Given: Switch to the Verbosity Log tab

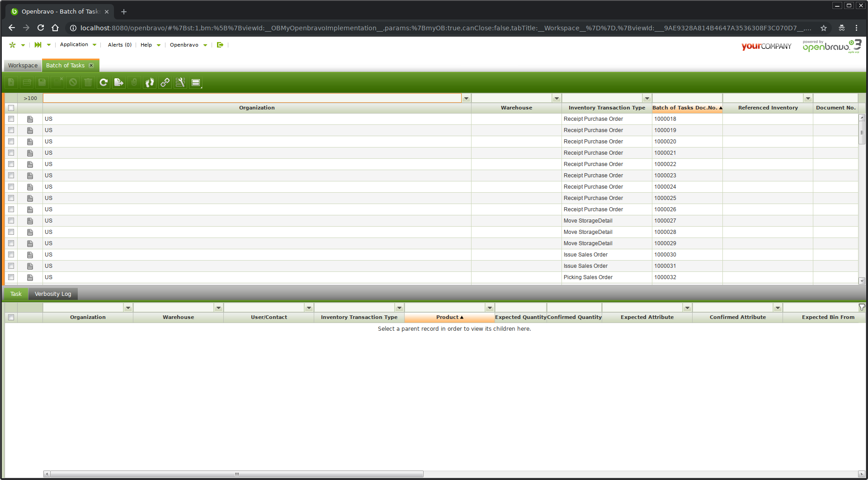Looking at the screenshot, I should tap(53, 294).
